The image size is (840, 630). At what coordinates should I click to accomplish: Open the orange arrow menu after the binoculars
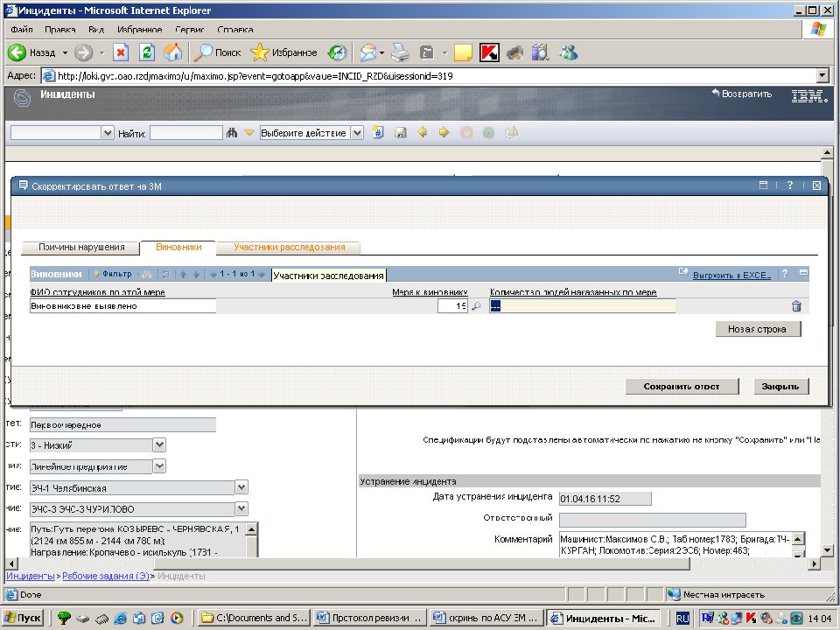pyautogui.click(x=248, y=132)
